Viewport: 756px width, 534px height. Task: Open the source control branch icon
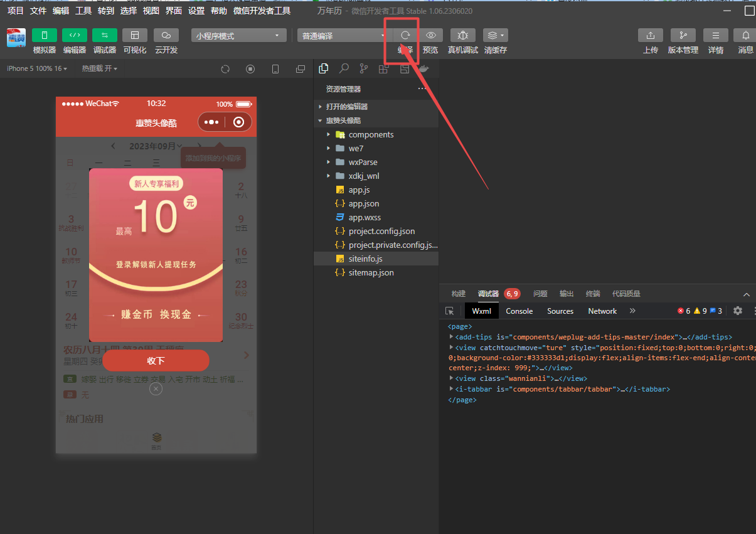[x=364, y=69]
